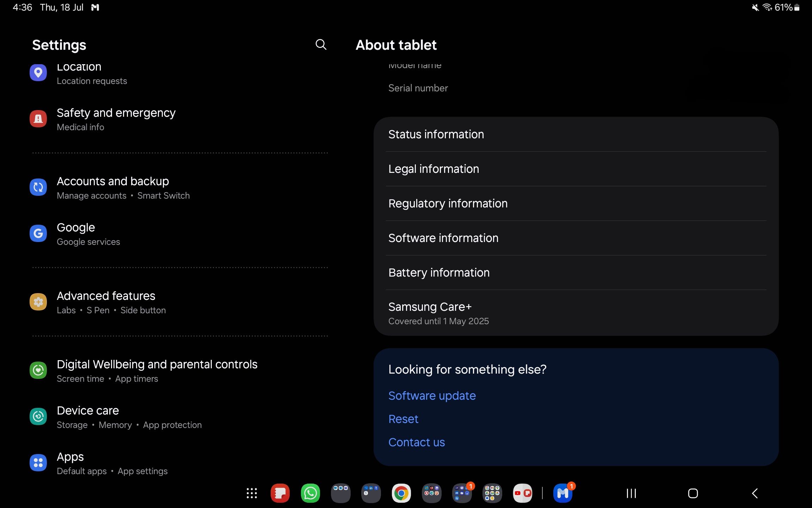Tap the Advanced features gear icon
This screenshot has width=812, height=508.
(38, 302)
